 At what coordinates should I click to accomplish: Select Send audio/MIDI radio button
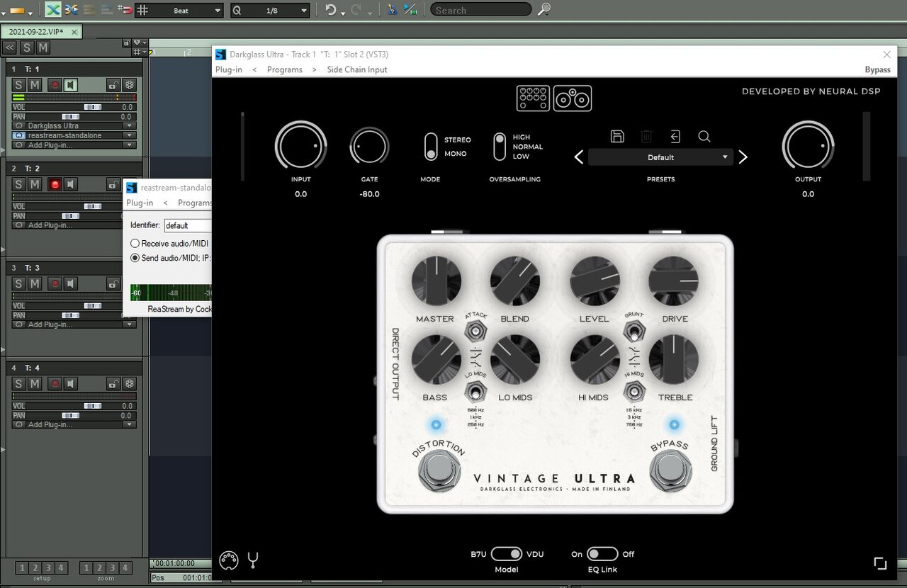point(135,258)
